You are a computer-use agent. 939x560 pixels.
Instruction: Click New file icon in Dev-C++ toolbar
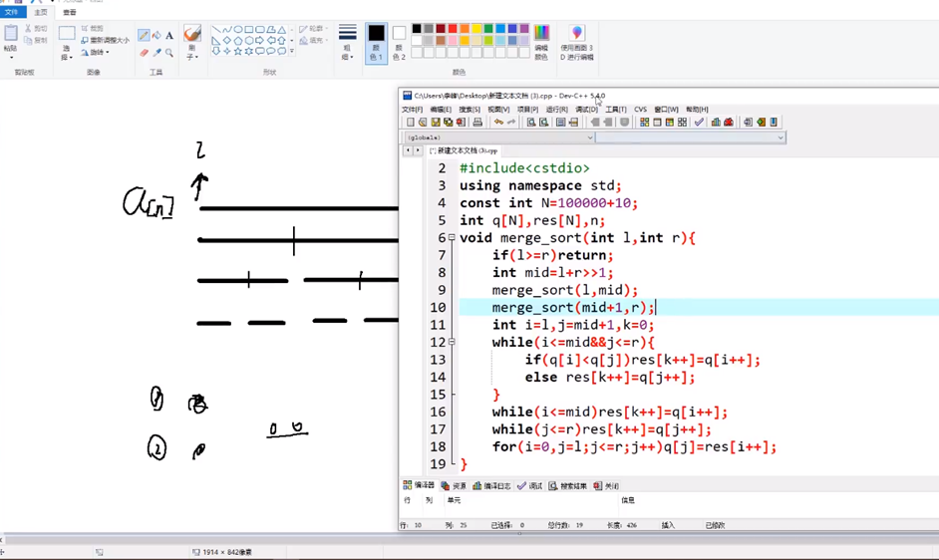point(411,123)
